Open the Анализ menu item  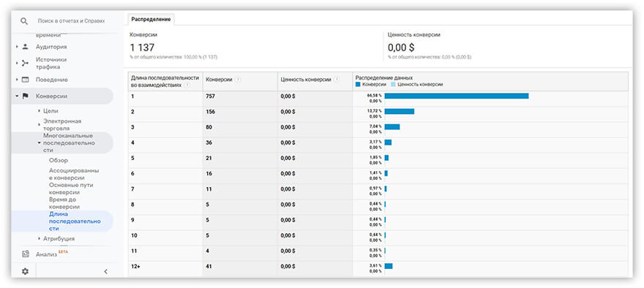click(46, 254)
